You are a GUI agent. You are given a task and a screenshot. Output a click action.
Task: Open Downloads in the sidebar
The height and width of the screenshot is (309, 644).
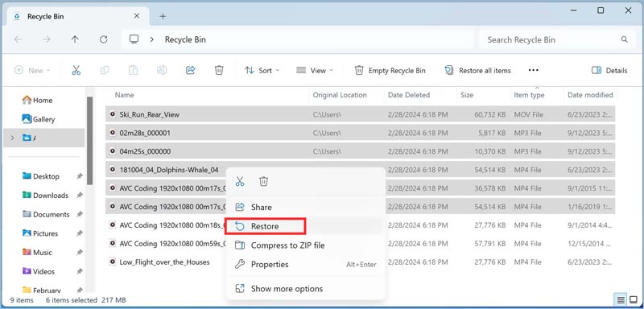pyautogui.click(x=45, y=196)
